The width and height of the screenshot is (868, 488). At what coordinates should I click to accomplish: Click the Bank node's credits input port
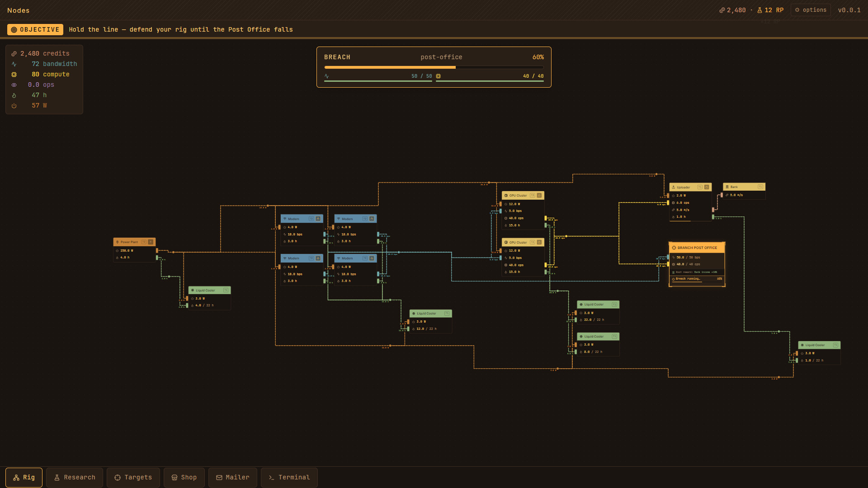pos(722,195)
